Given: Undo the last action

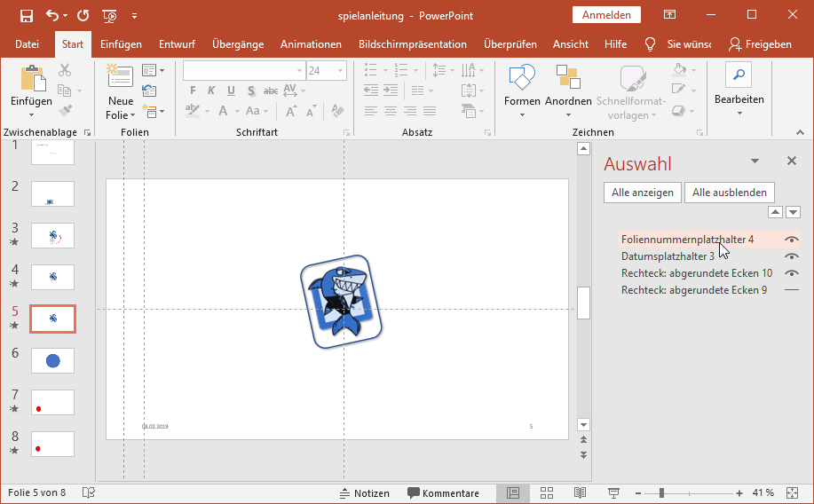Looking at the screenshot, I should click(x=52, y=16).
